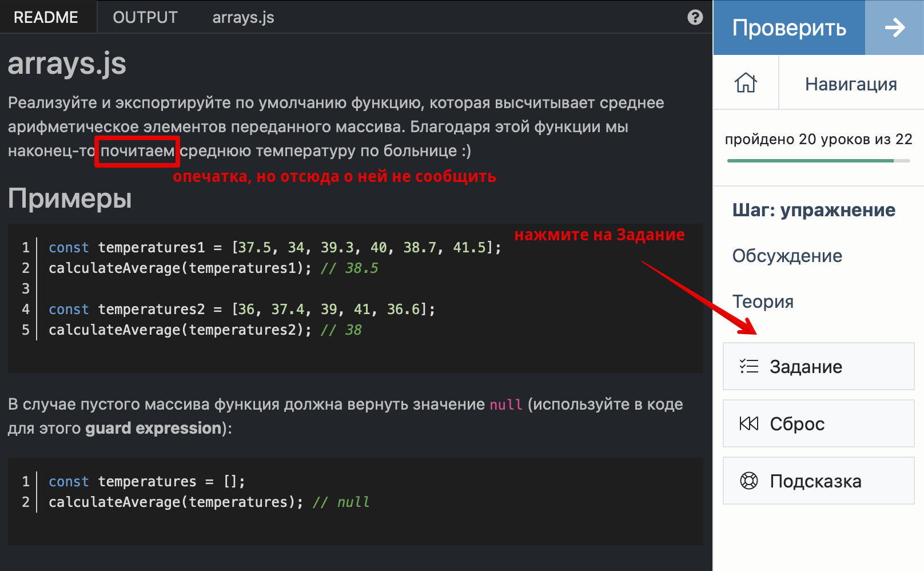This screenshot has width=924, height=571.
Task: Open the OUTPUT tab
Action: (x=145, y=17)
